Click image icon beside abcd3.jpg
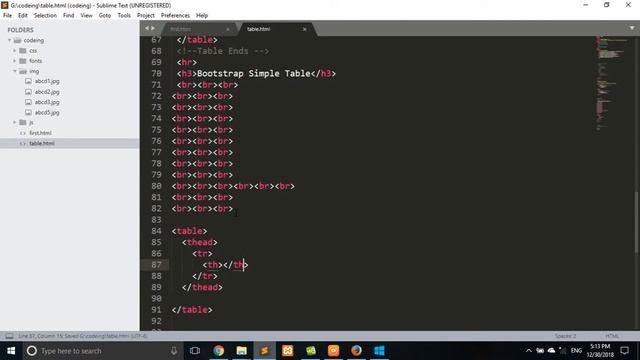This screenshot has width=640, height=360. point(28,102)
